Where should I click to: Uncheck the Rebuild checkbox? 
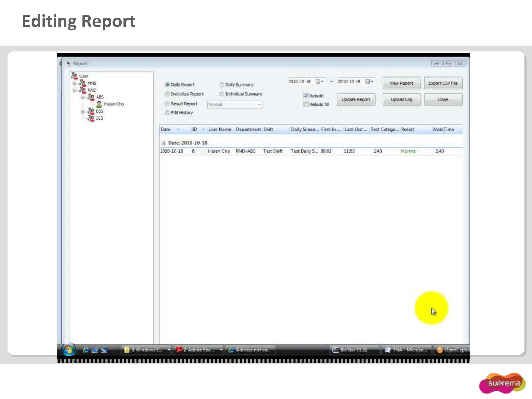306,96
